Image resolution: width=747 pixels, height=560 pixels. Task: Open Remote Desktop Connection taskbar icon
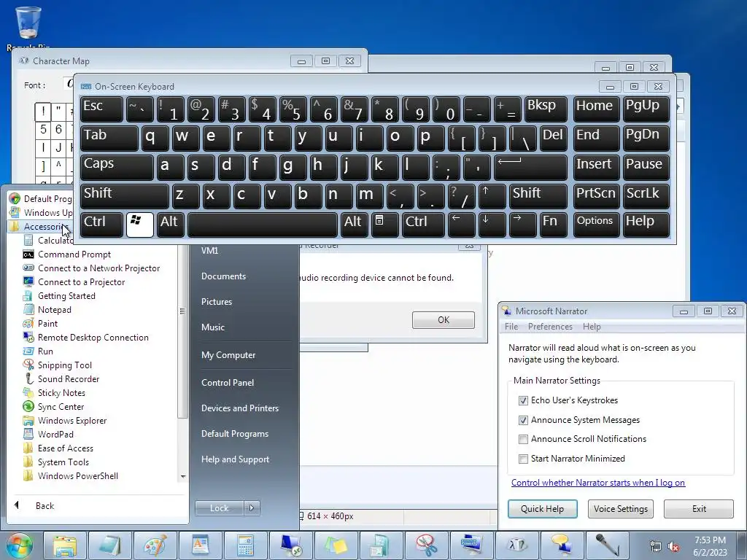tap(290, 545)
